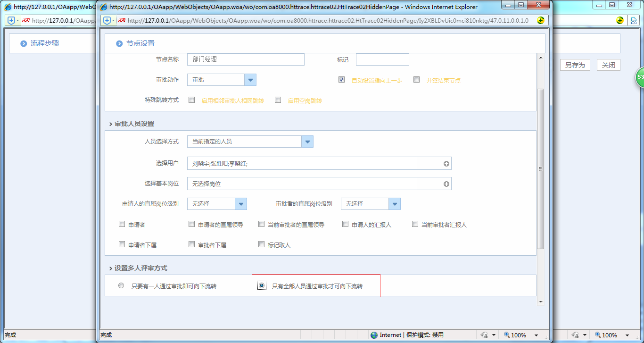Tick the 当前审批者汇报人 checkbox
This screenshot has height=343, width=644.
[415, 224]
